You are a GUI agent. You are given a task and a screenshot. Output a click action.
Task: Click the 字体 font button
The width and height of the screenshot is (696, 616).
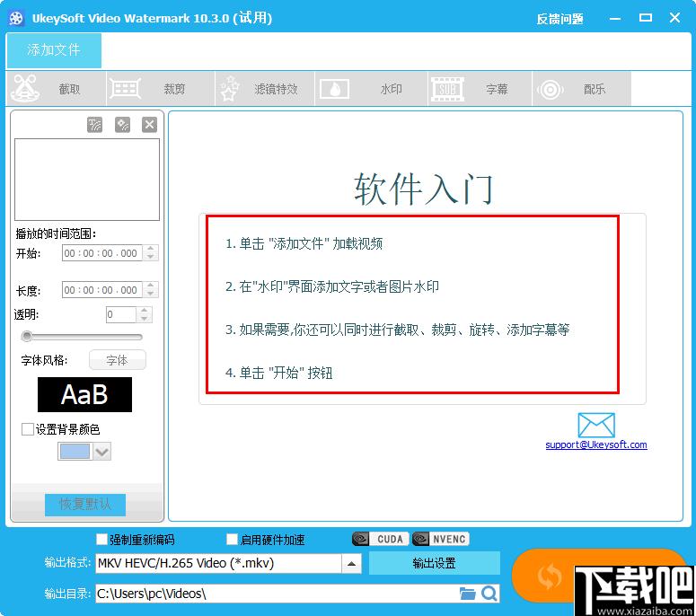(117, 360)
